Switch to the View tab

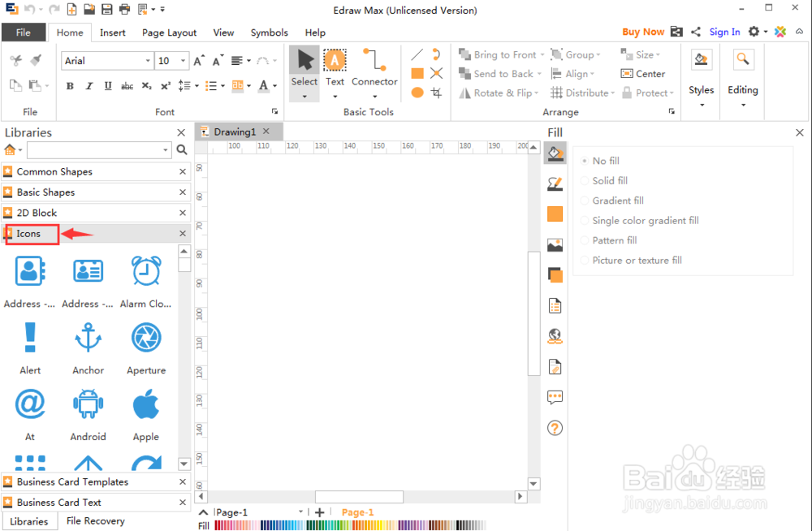point(223,32)
